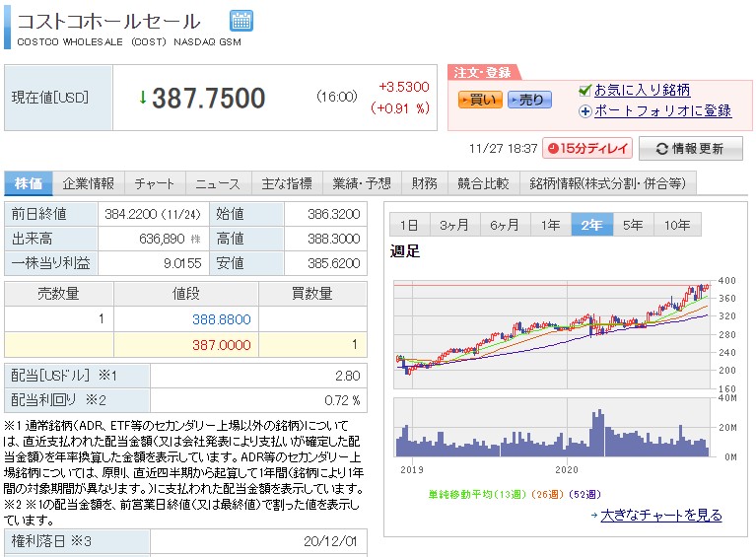Image resolution: width=756 pixels, height=557 pixels.
Task: Click the blue 売り sell button
Action: pyautogui.click(x=529, y=100)
